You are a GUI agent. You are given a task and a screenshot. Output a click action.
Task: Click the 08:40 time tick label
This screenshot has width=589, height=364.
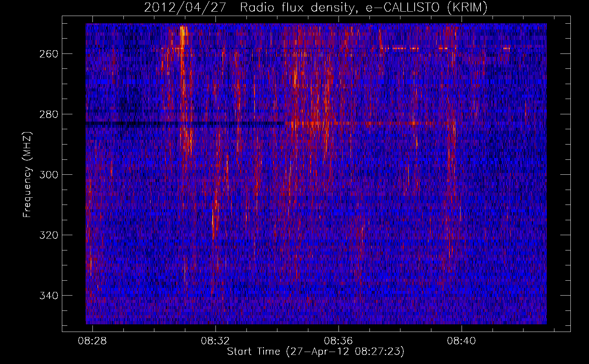point(462,341)
